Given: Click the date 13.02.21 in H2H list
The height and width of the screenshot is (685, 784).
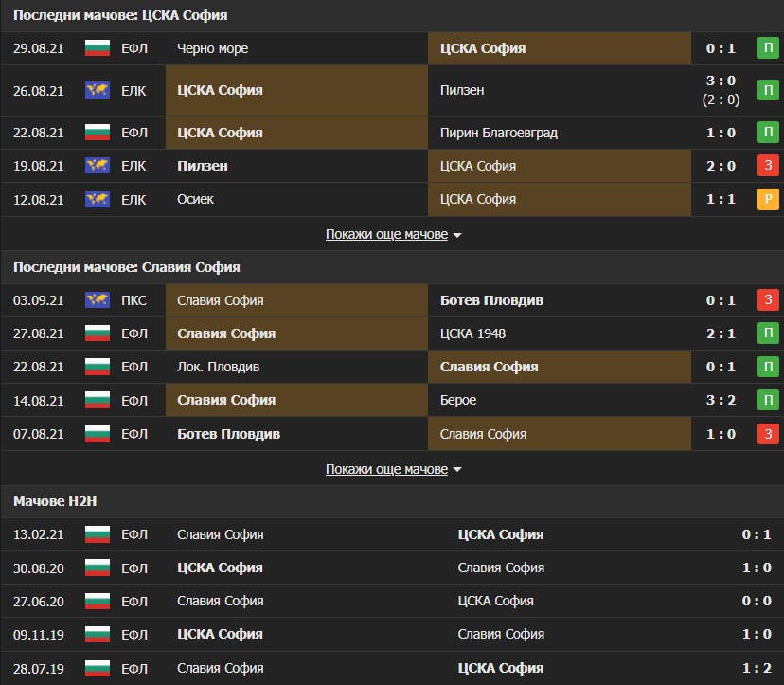Looking at the screenshot, I should 39,534.
